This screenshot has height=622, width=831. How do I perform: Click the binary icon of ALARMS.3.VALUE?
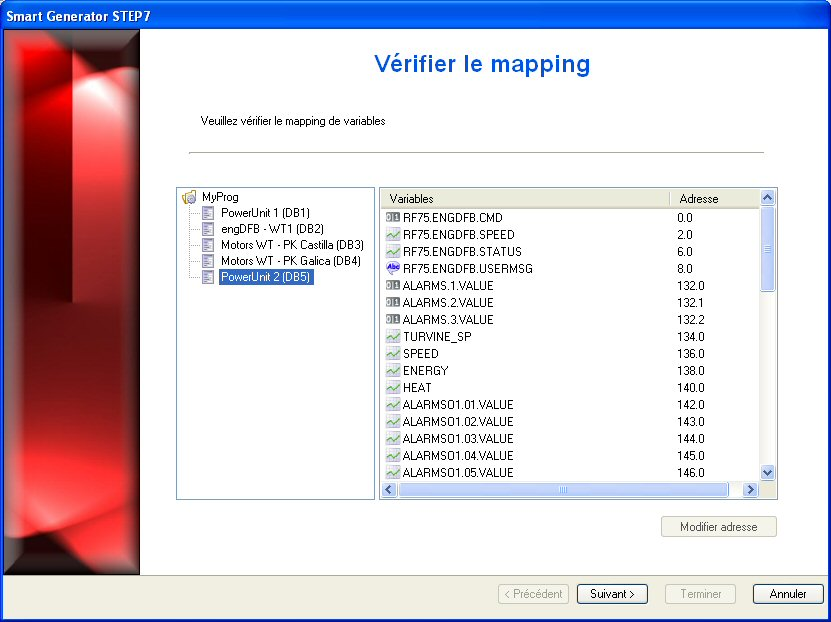coord(393,319)
